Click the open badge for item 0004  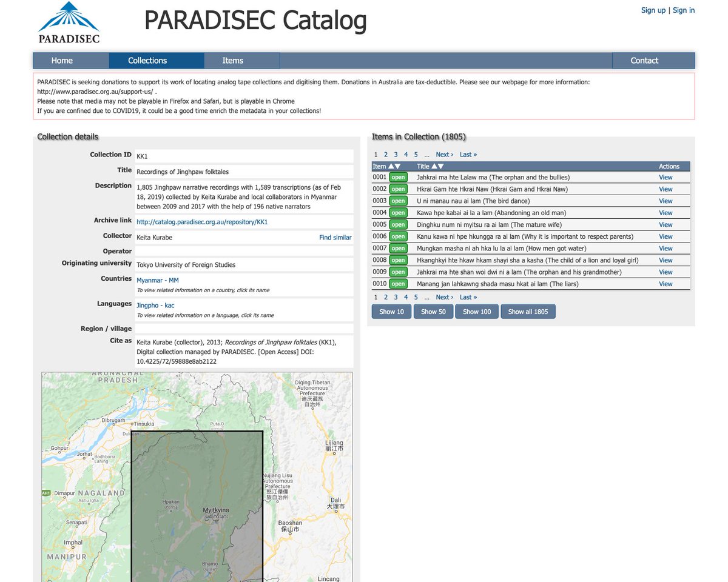coord(398,213)
